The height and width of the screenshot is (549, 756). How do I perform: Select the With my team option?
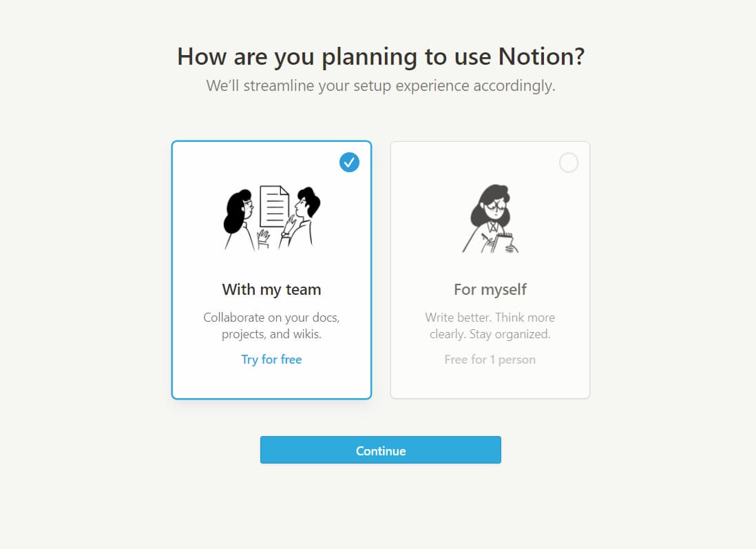(271, 269)
